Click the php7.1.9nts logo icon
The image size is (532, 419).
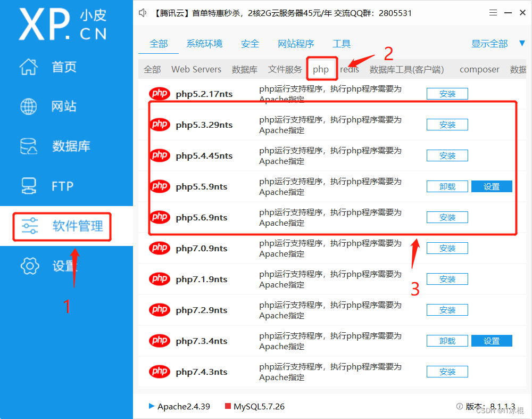pos(160,279)
